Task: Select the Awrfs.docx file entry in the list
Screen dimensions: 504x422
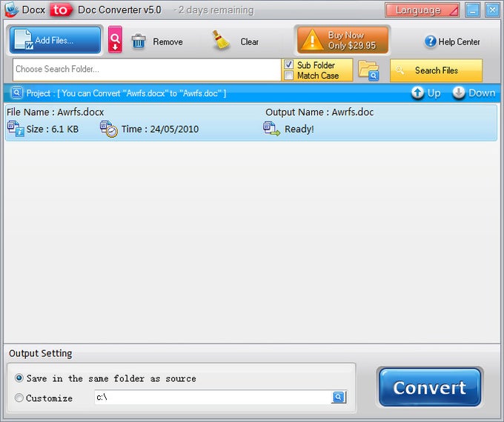Action: (x=251, y=122)
